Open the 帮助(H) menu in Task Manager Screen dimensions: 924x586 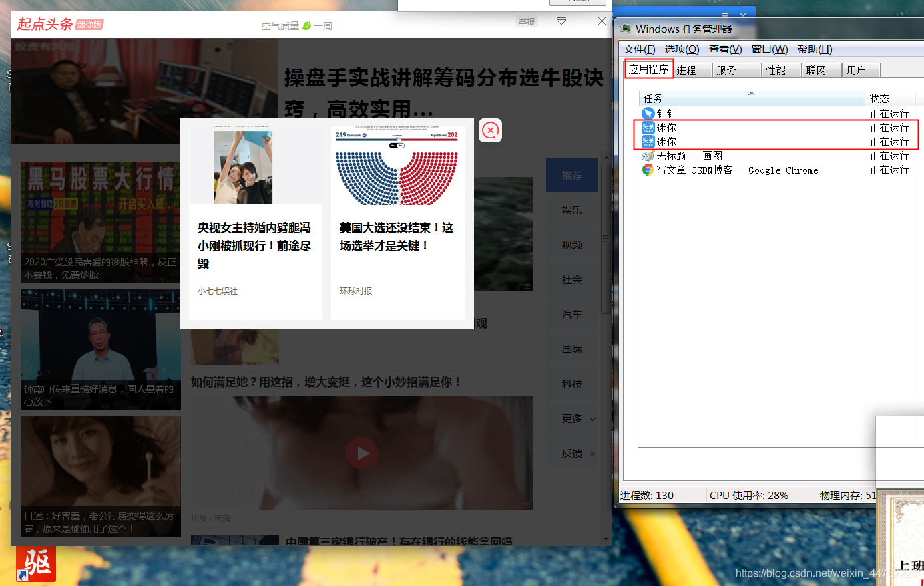[815, 49]
